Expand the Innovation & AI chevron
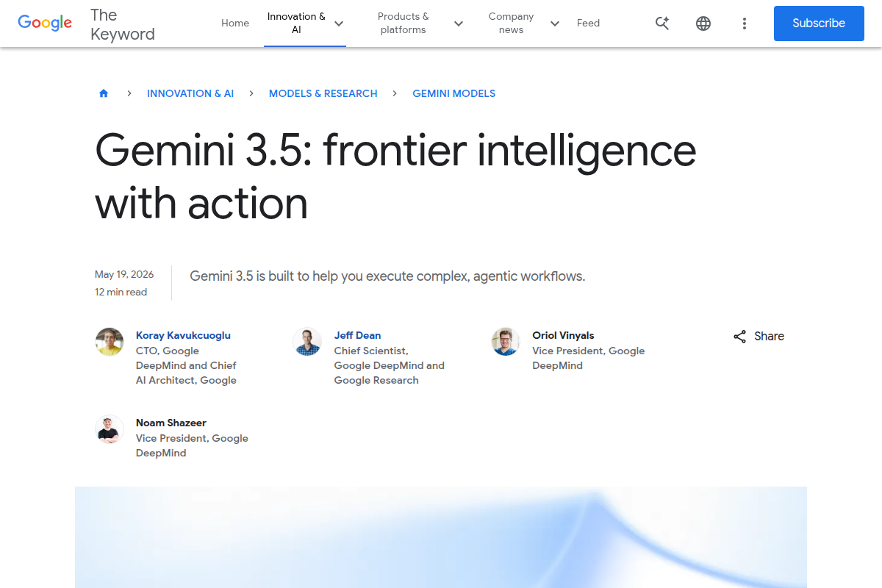The image size is (882, 588). 339,24
